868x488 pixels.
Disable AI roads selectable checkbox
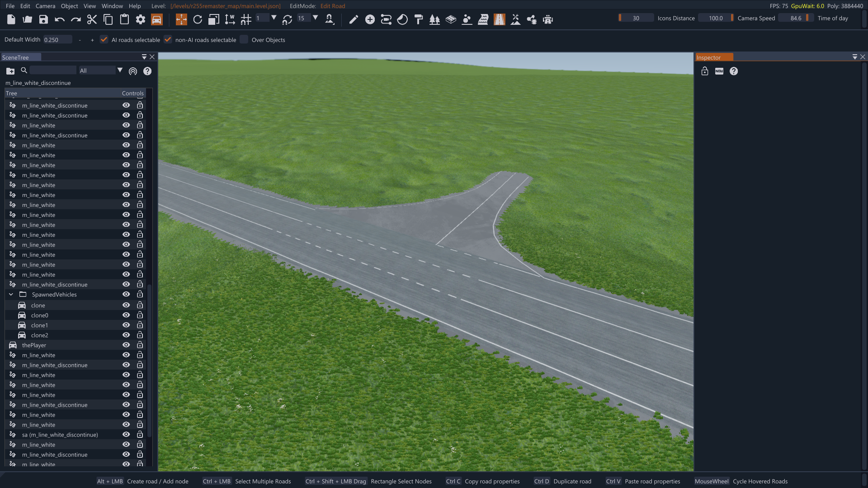pos(104,40)
